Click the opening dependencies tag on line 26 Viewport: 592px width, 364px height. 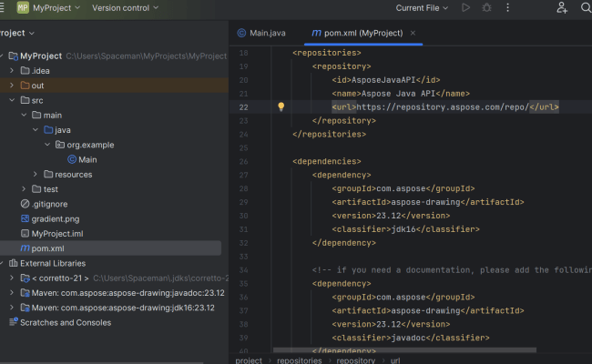click(x=327, y=161)
